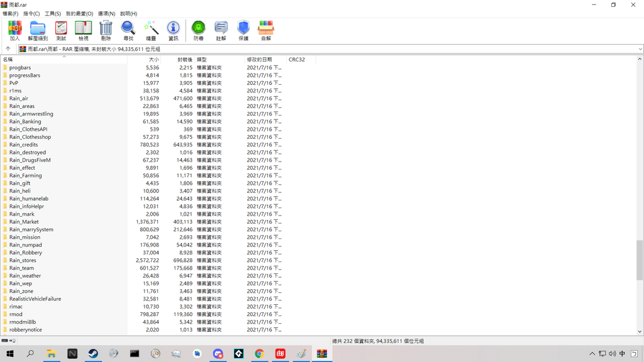The height and width of the screenshot is (362, 644).
Task: Show archive 資訊 (Info)
Action: (x=174, y=30)
